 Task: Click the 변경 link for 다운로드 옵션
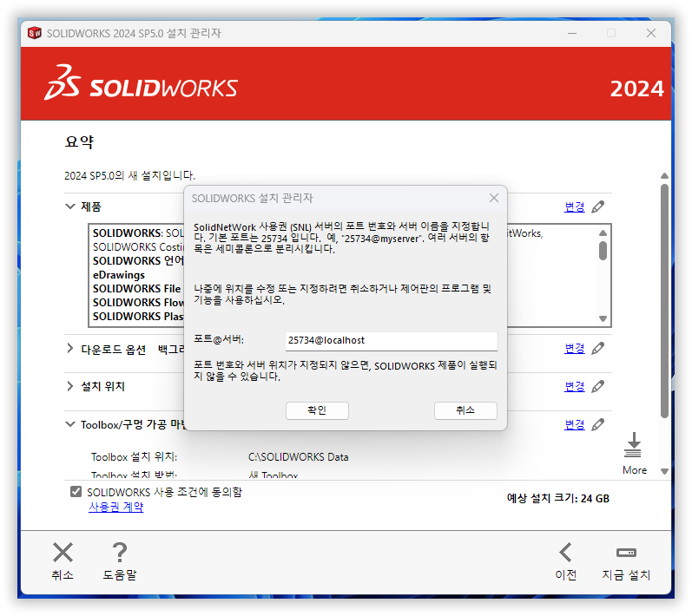[574, 349]
